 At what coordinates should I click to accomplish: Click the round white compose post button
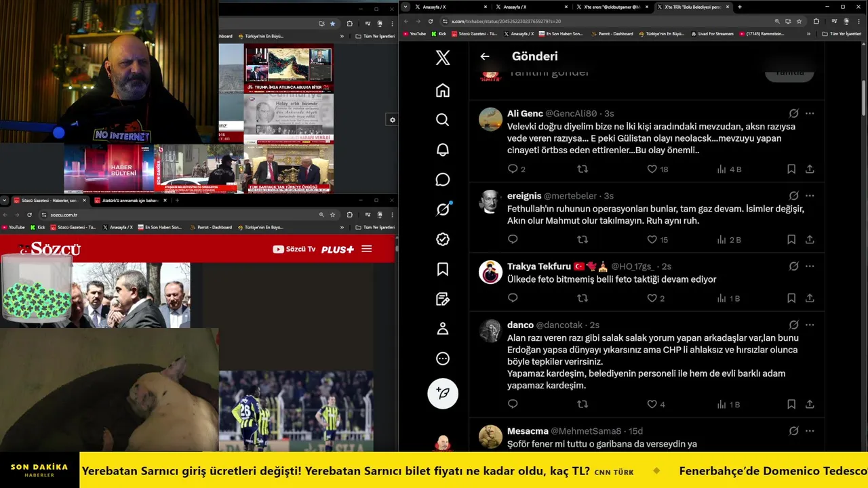point(443,393)
